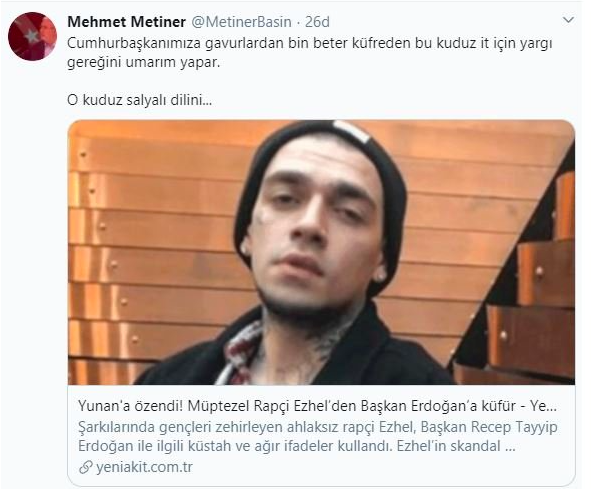The height and width of the screenshot is (489, 591).
Task: Click the star on the avatar flag
Action: tap(31, 36)
